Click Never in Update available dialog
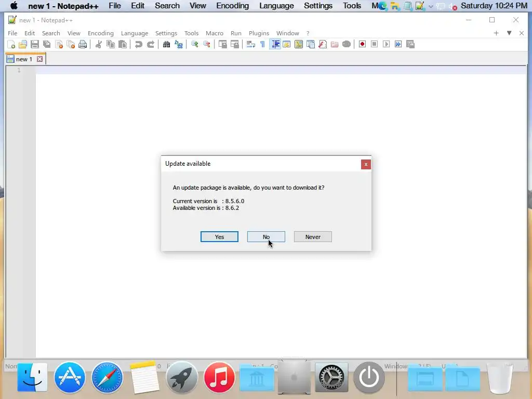Screen dimensions: 532x399 coord(313,237)
